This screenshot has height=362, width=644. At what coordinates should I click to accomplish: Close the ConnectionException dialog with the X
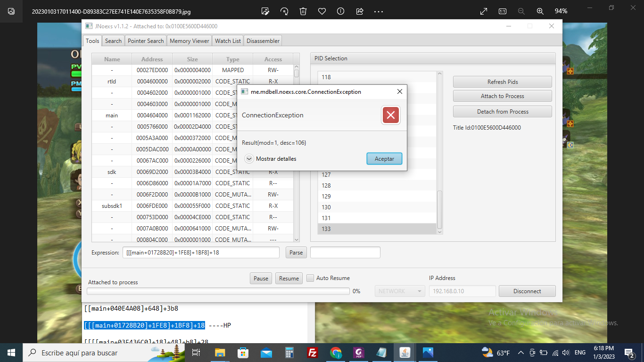point(400,92)
